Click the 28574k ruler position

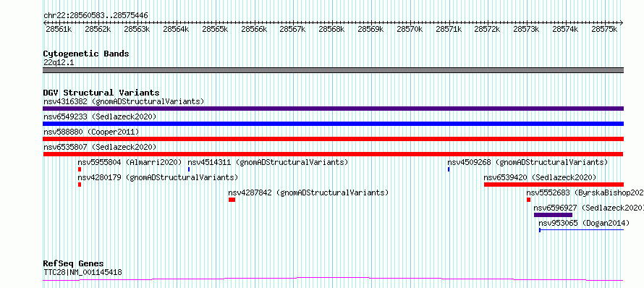565,30
